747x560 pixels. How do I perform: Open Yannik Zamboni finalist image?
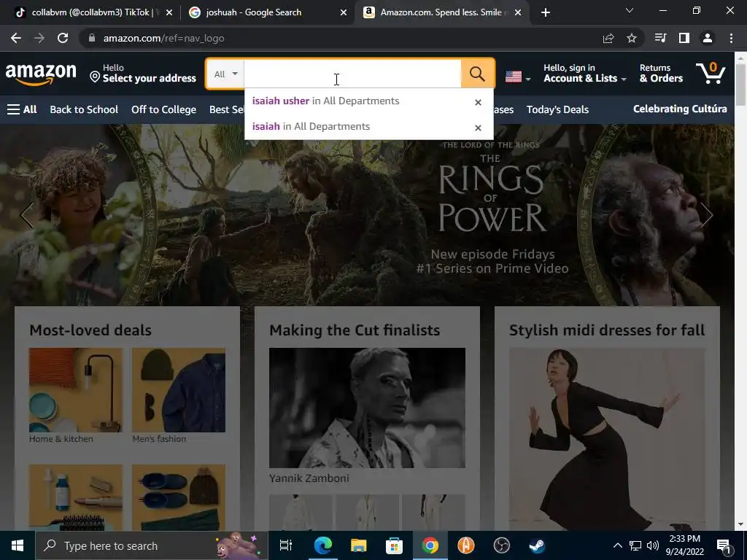(x=367, y=408)
